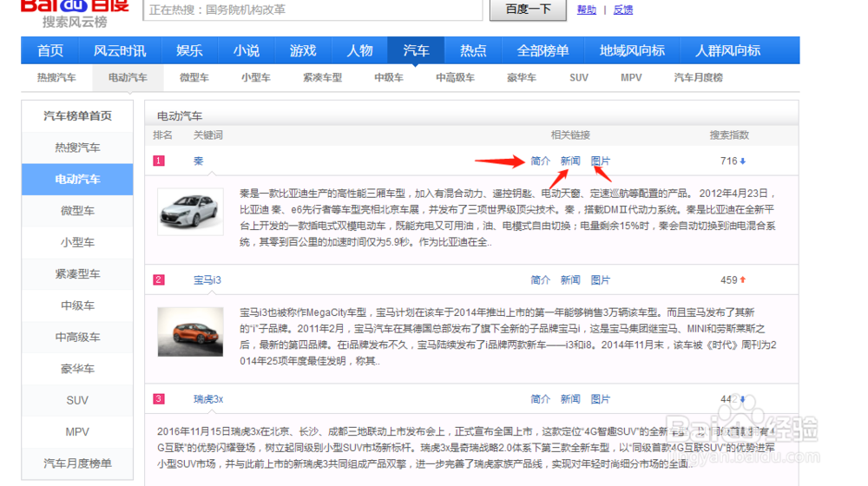
Task: Select 紧凑车型 in the sub-navigation
Action: [322, 77]
